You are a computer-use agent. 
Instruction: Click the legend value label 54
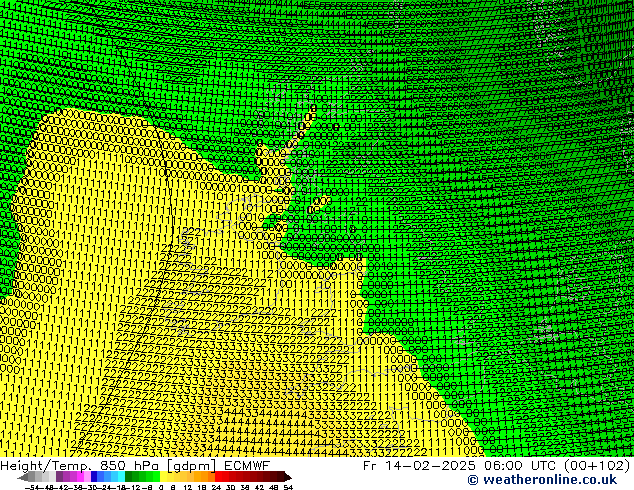click(x=288, y=487)
